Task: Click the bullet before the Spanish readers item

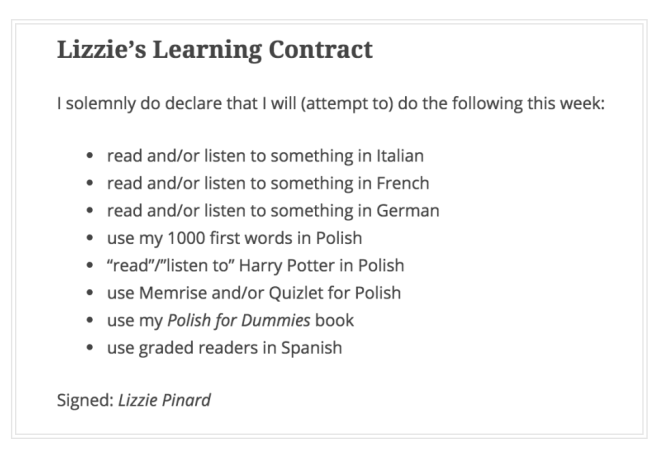Action: point(92,349)
